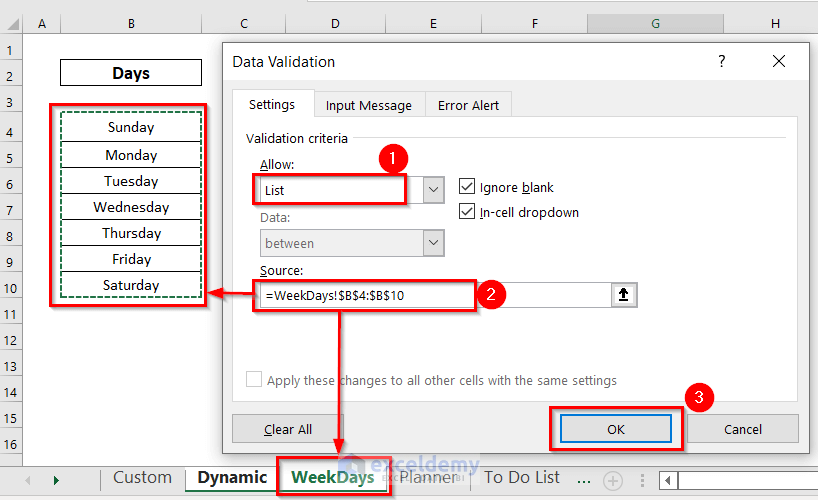This screenshot has width=818, height=500.
Task: Select the Friday cell
Action: click(x=131, y=259)
